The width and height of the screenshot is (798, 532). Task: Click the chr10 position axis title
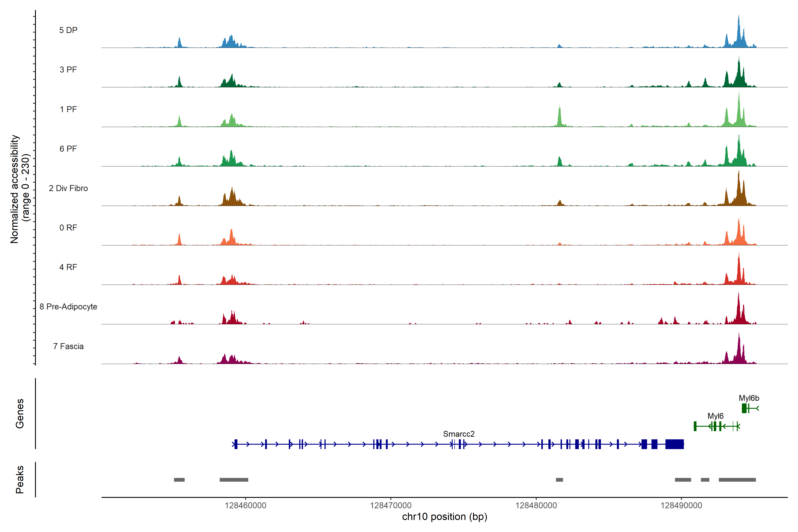(444, 517)
